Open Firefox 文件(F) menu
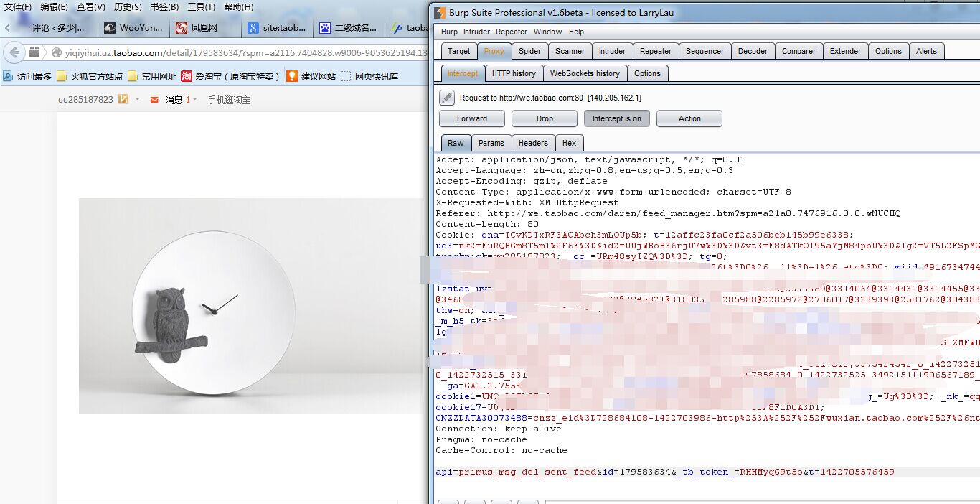Viewport: 980px width, 504px height. pos(18,7)
